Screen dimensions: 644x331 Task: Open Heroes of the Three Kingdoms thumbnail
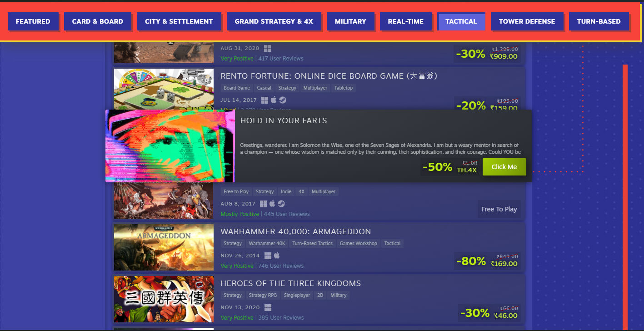(164, 299)
